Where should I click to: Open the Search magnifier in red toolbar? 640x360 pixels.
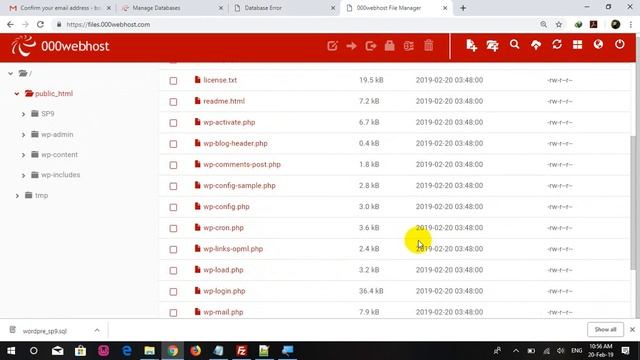pos(514,44)
